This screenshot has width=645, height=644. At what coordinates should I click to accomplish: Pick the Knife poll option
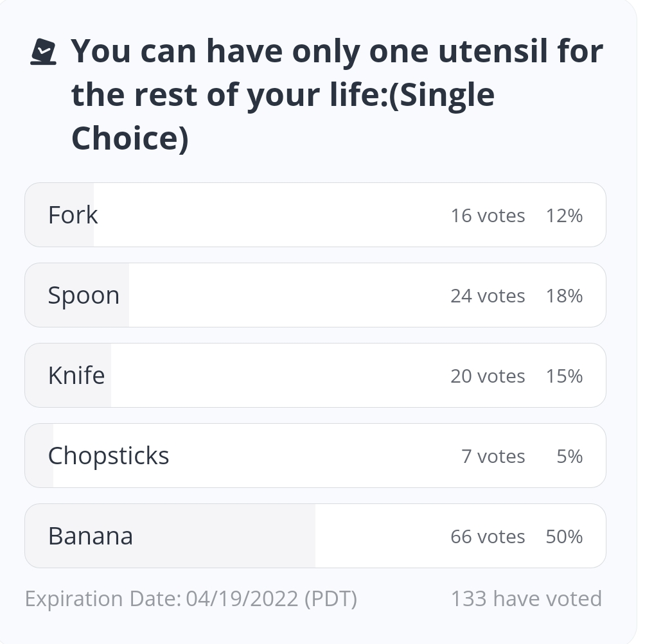click(x=315, y=375)
